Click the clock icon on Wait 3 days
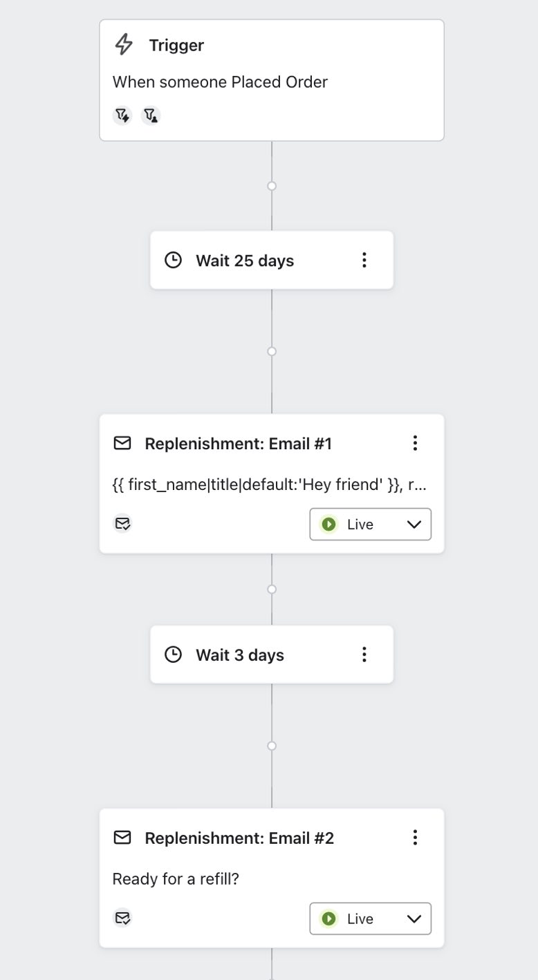The image size is (538, 980). click(x=173, y=654)
